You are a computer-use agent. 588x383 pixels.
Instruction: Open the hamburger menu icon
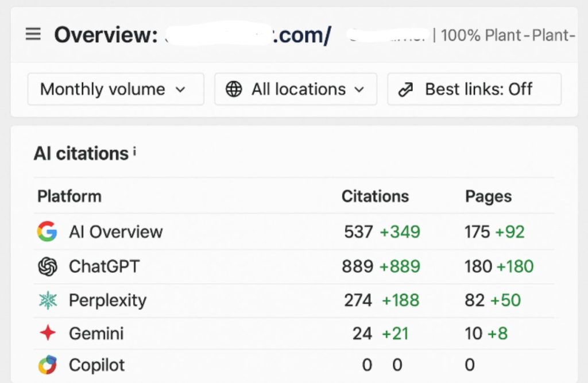click(33, 34)
